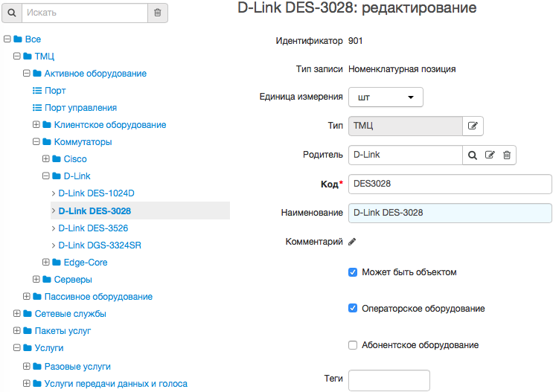Open D-Link DES-3526 item
This screenshot has width=553, height=392.
point(93,228)
